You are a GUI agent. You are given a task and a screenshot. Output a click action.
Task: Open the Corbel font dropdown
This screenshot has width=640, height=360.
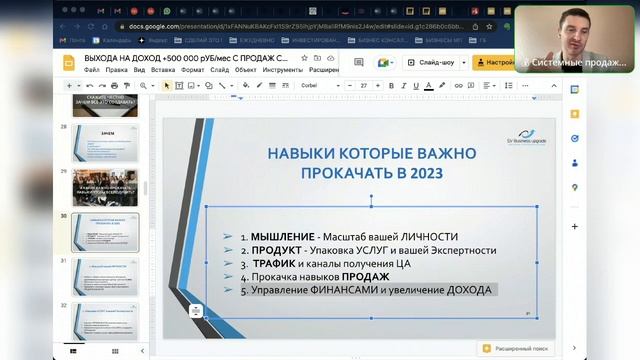[320, 85]
